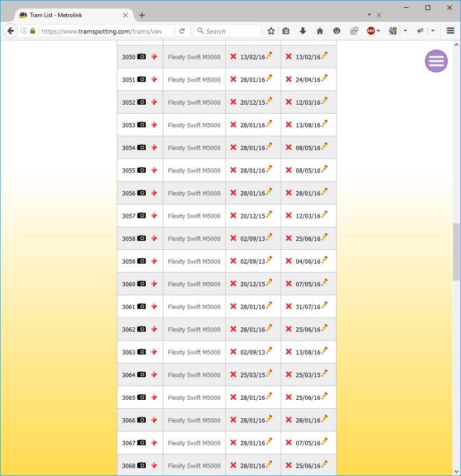Toggle red X before 28/01/16 first date, tram 3065
The width and height of the screenshot is (461, 476).
point(233,397)
